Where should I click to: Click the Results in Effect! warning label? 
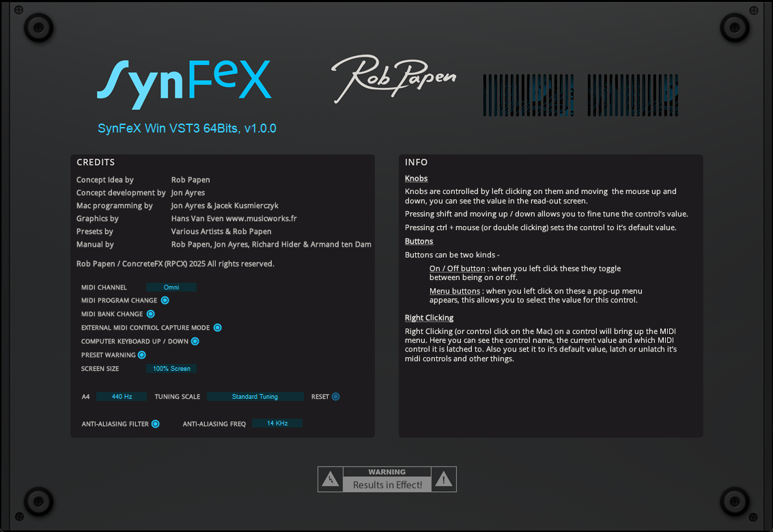click(x=387, y=485)
